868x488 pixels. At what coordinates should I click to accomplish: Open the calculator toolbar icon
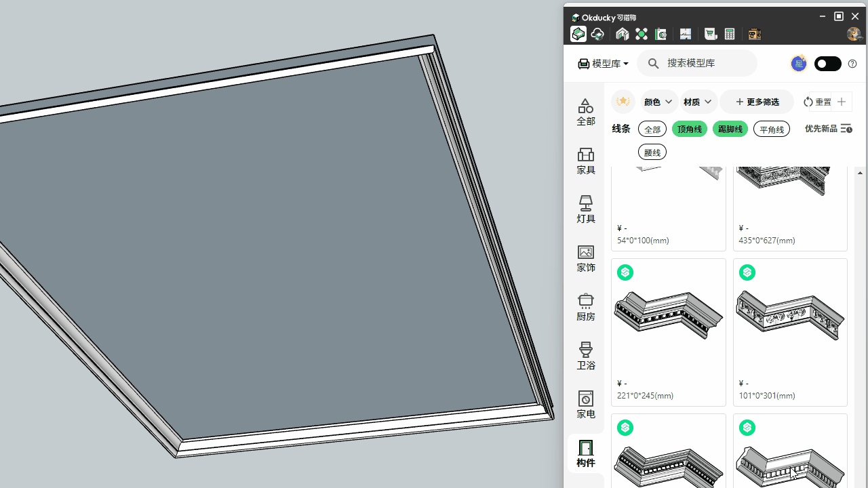[x=730, y=34]
